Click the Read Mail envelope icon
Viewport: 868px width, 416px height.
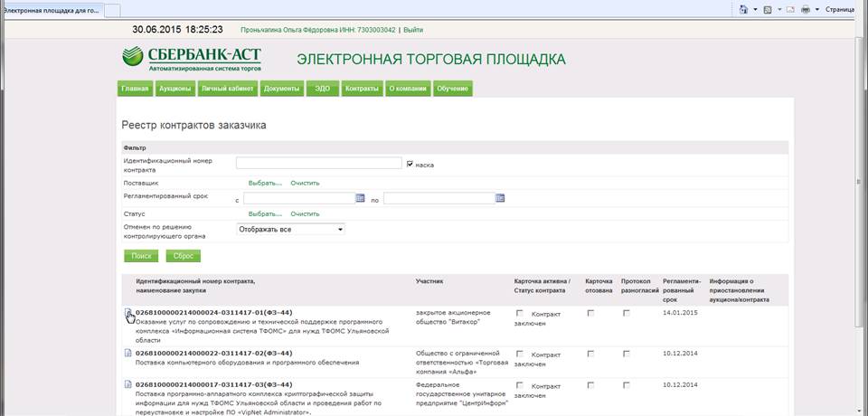789,9
